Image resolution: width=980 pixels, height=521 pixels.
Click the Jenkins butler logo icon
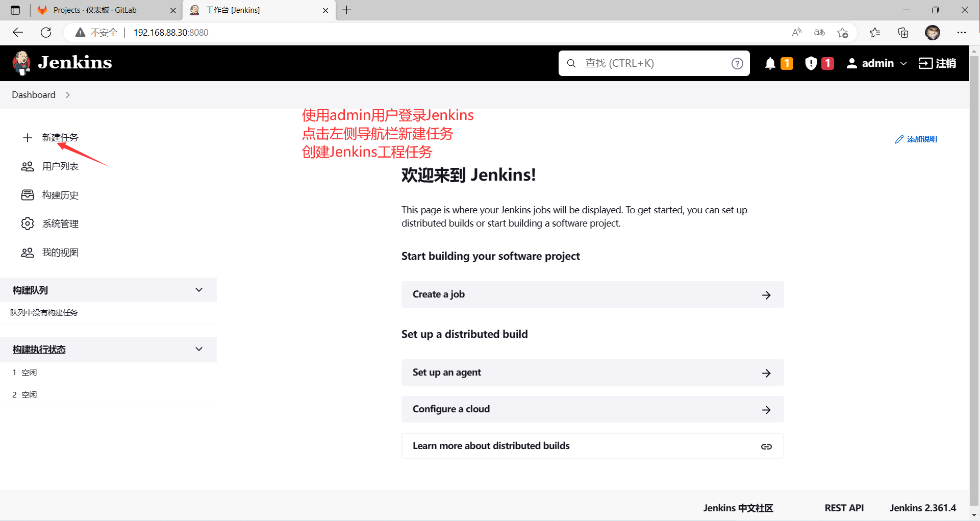pyautogui.click(x=21, y=63)
